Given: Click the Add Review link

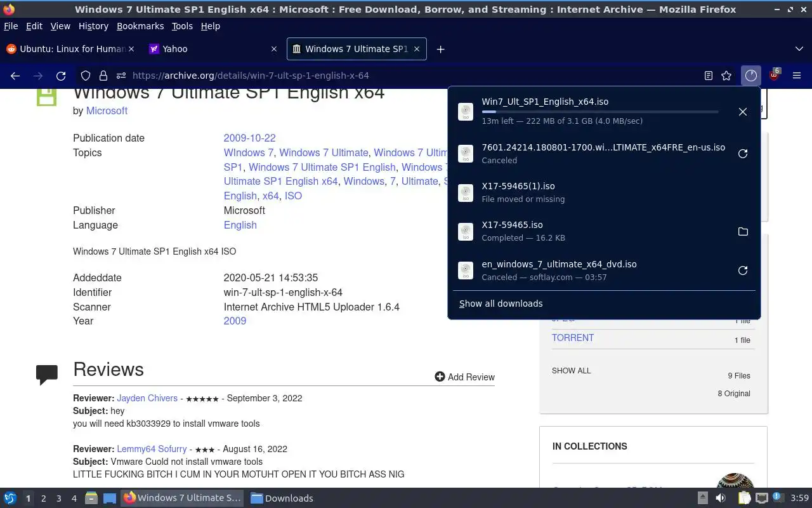Looking at the screenshot, I should coord(471,377).
